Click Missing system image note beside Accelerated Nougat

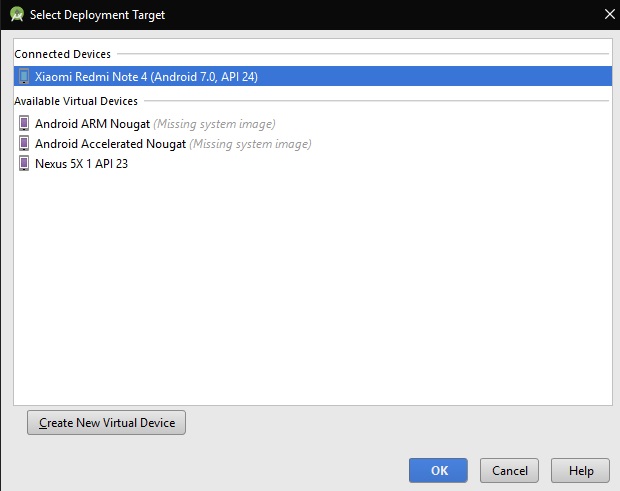[x=250, y=144]
